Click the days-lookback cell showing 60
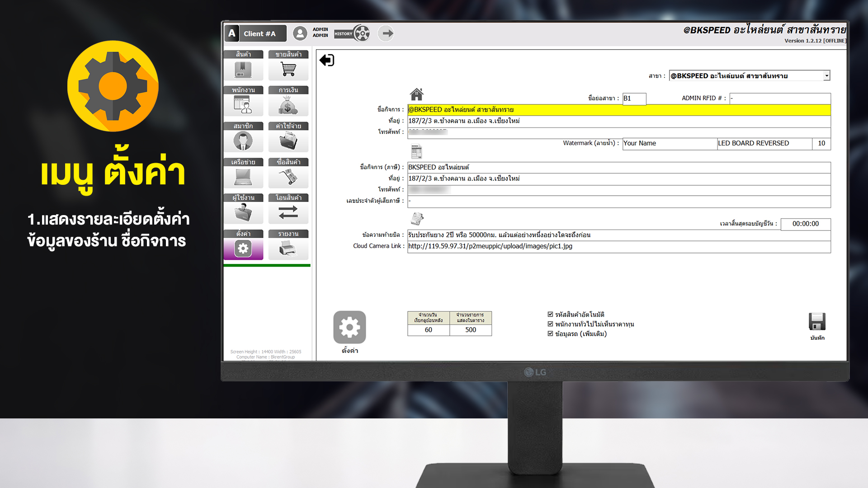The image size is (868, 488). coord(429,330)
